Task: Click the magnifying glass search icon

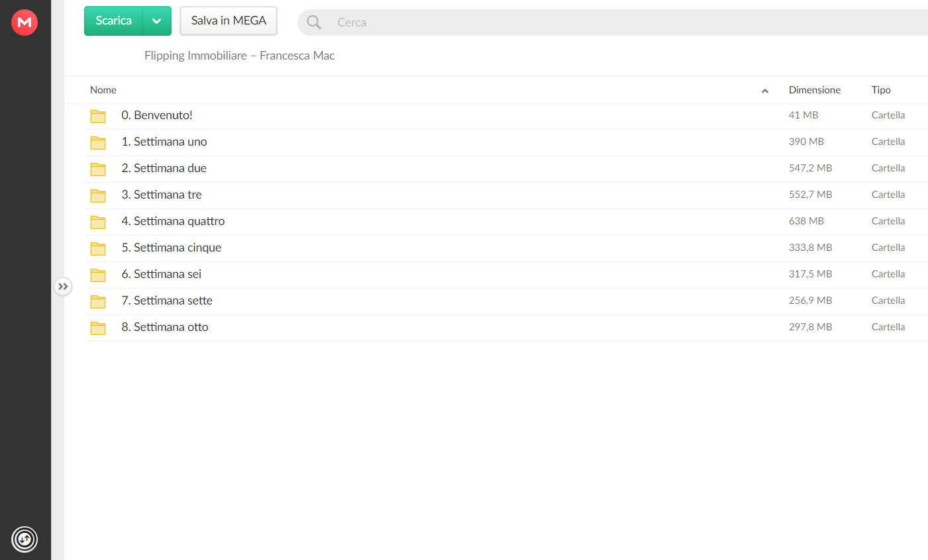Action: tap(314, 23)
